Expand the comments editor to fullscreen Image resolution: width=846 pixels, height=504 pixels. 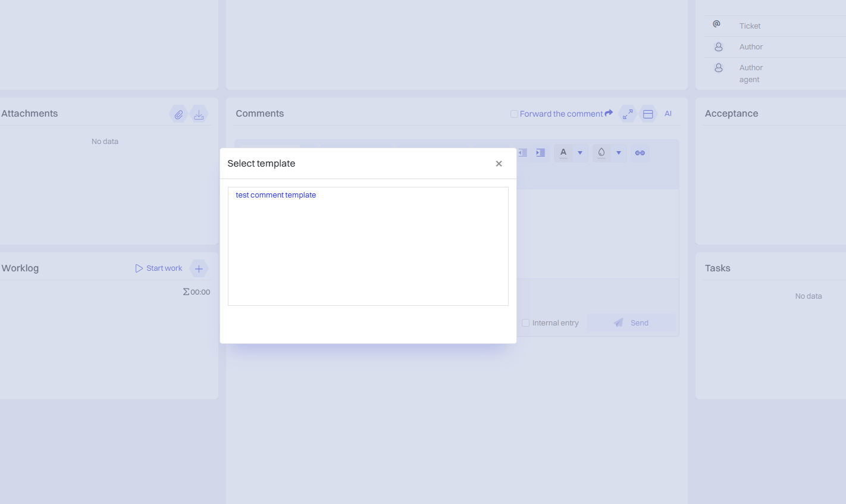(x=628, y=114)
